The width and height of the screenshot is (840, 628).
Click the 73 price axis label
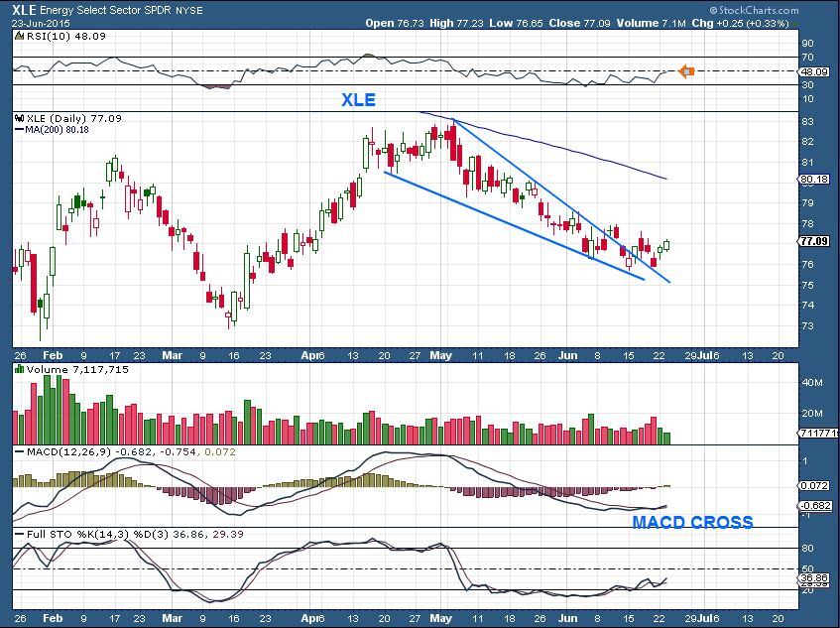807,325
